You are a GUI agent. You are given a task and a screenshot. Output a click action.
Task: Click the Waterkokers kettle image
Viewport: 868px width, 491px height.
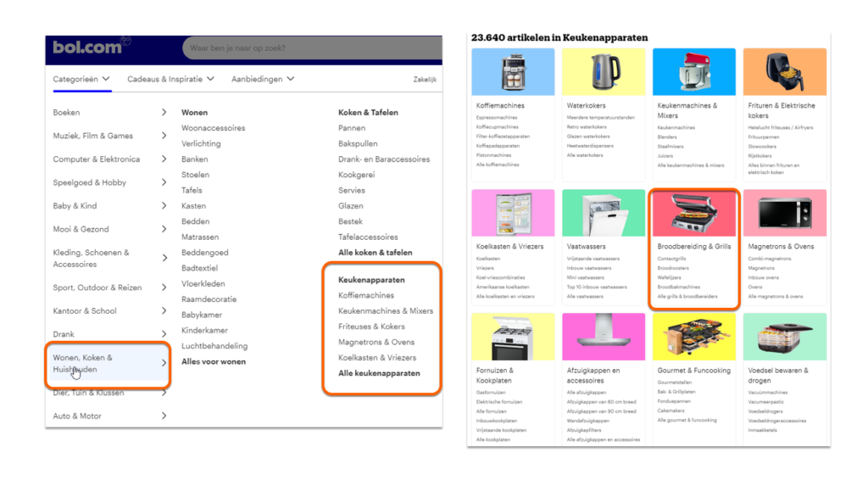(604, 72)
